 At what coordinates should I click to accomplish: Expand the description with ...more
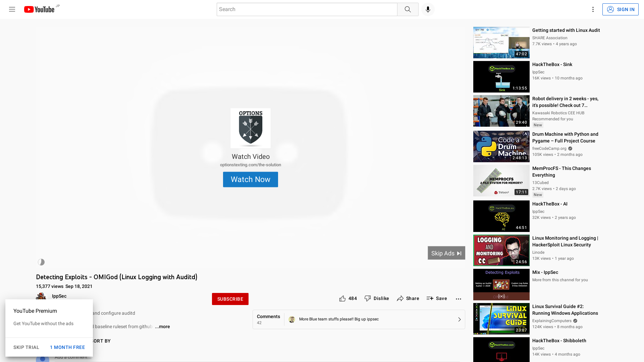click(162, 326)
